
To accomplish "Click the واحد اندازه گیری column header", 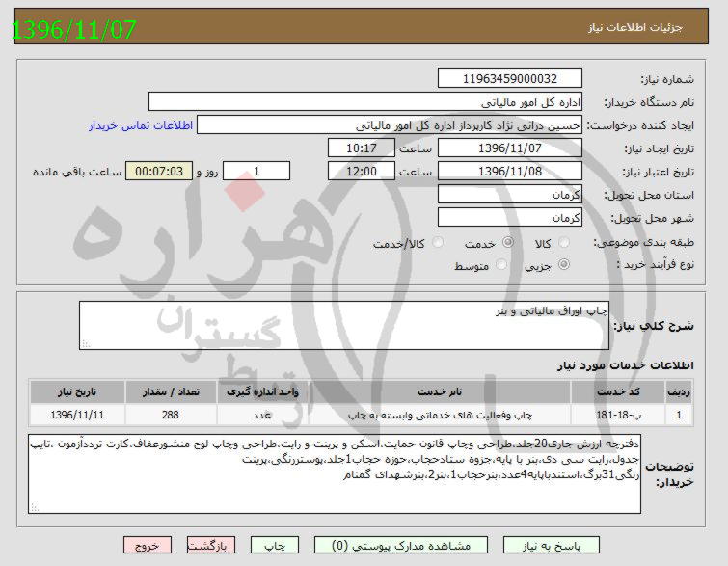I will (x=262, y=391).
